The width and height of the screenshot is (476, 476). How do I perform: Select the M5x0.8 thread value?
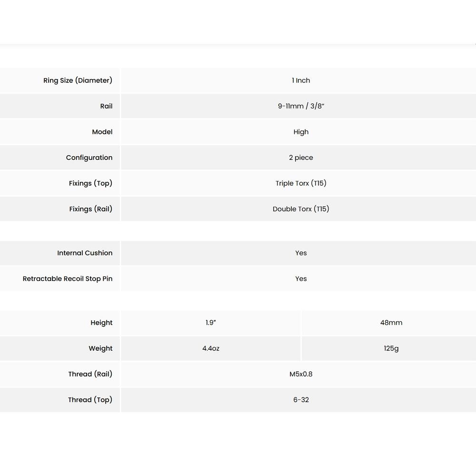pyautogui.click(x=301, y=374)
